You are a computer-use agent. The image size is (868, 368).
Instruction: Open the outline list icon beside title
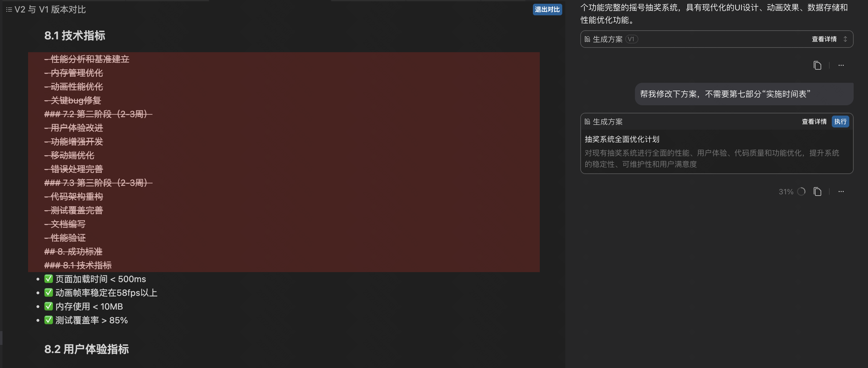pos(9,9)
